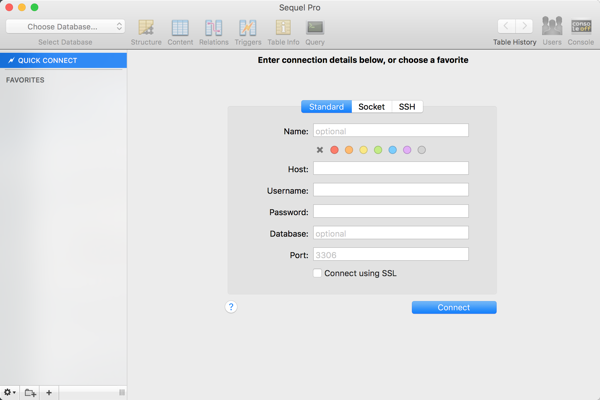Add a new favorite with plus
The width and height of the screenshot is (600, 400).
point(49,393)
